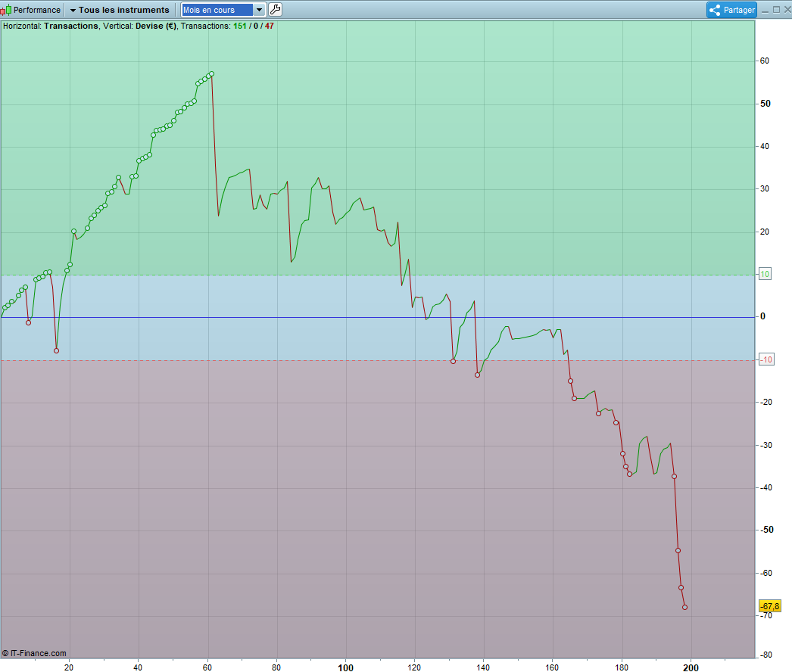Click the green 151 winning transactions count
Viewport: 792px width, 672px height.
240,26
